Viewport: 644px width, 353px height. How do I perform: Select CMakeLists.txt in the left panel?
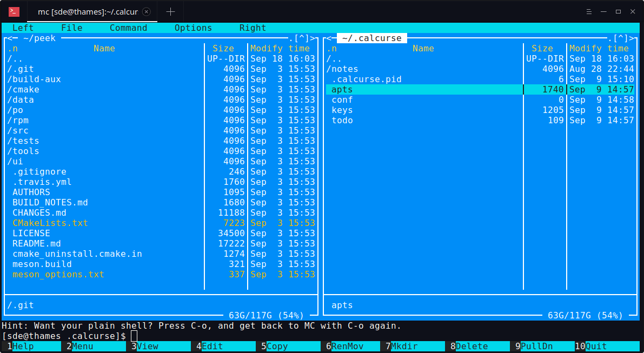coord(50,223)
